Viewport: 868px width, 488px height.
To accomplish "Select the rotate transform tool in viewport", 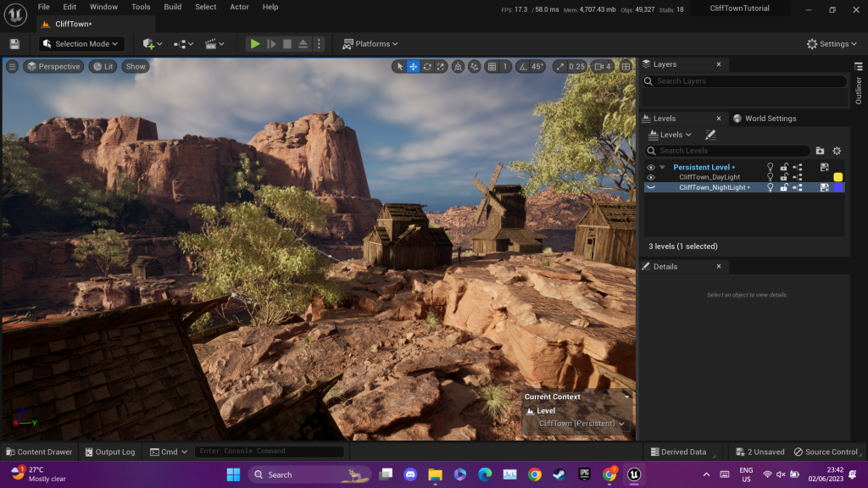I will [x=428, y=66].
